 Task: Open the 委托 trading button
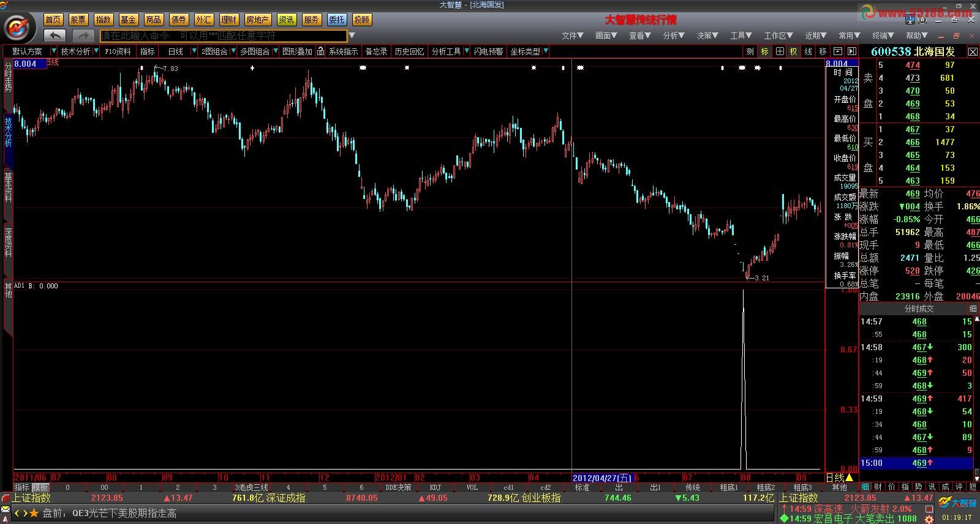pyautogui.click(x=336, y=20)
